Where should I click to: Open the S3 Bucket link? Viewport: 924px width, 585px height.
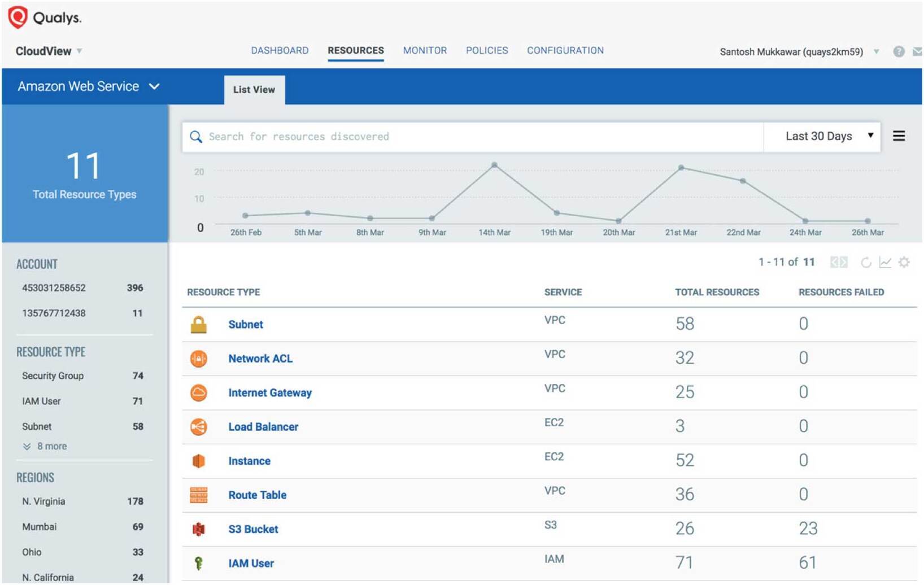[253, 530]
